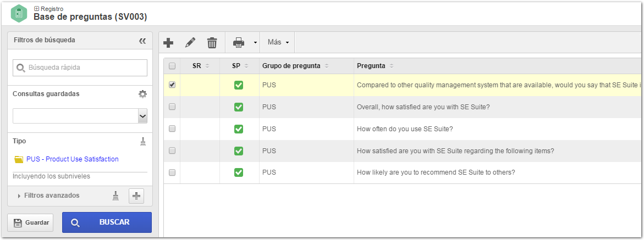Screen dimensions: 644x240
Task: Toggle select-all checkbox in table header
Action: pos(172,66)
